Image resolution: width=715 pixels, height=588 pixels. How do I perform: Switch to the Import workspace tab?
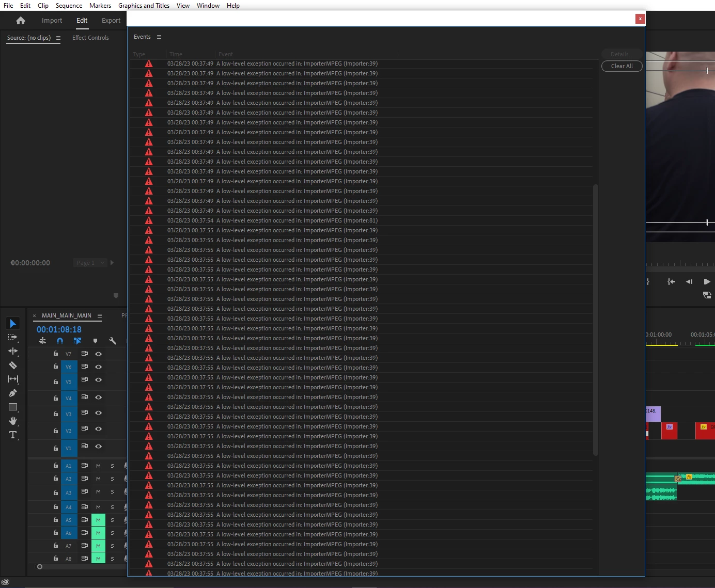[52, 21]
